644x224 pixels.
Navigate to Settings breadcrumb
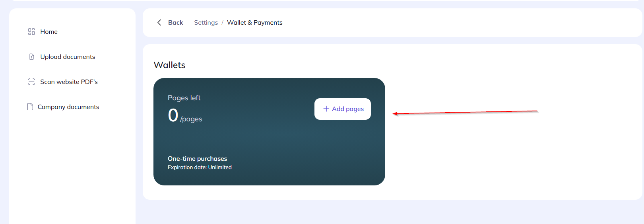(206, 23)
